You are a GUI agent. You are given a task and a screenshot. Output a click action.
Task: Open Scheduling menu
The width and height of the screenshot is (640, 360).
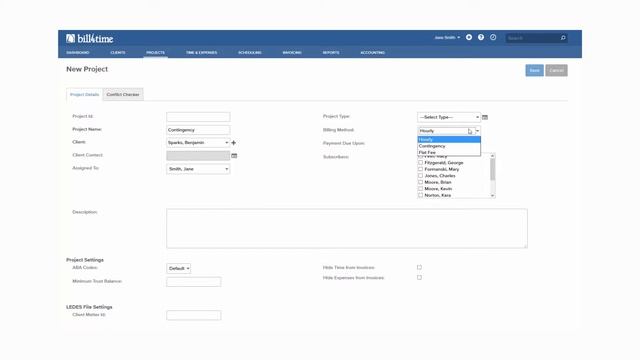(250, 53)
